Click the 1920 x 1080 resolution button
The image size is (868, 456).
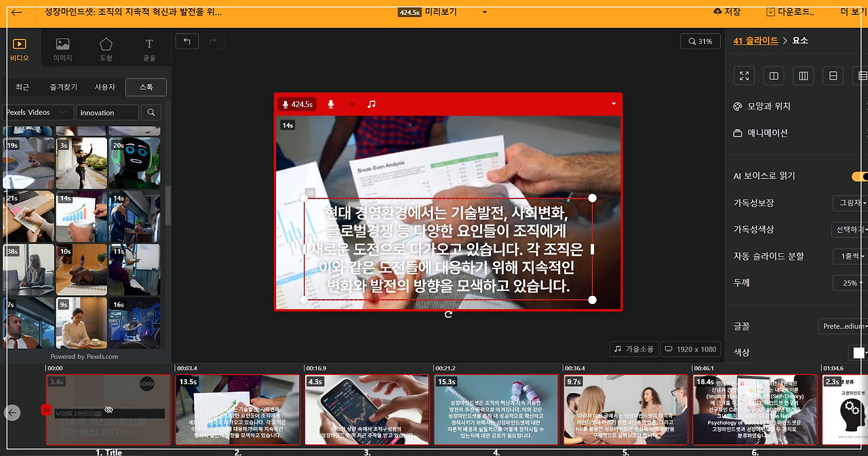tap(690, 349)
